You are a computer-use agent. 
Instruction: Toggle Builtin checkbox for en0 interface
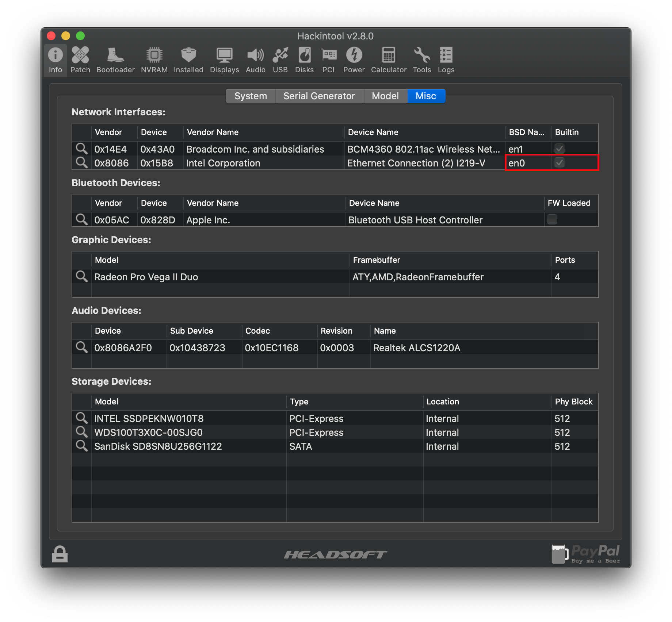(559, 163)
